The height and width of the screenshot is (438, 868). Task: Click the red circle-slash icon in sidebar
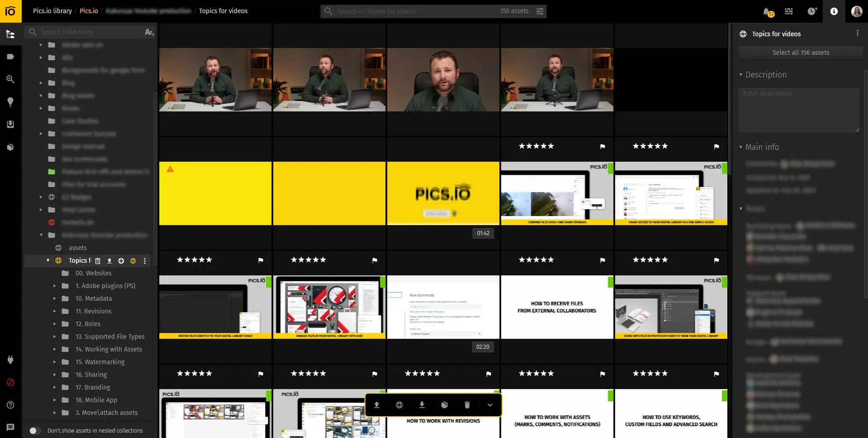click(10, 382)
